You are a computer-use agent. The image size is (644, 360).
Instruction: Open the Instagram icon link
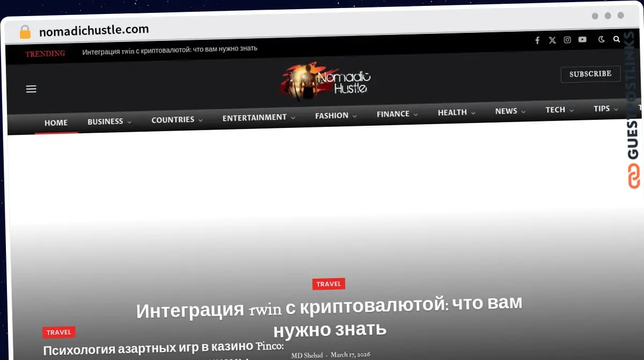567,40
